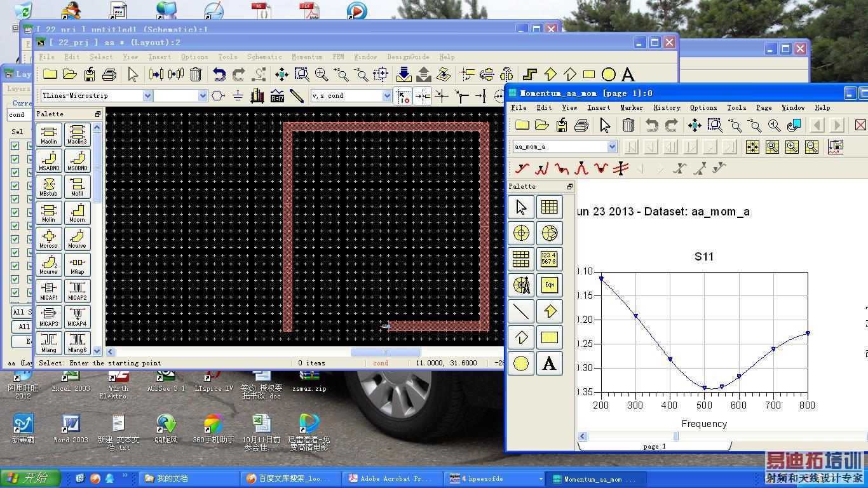Add a Smith chart plot
This screenshot has height=488, width=868.
[549, 233]
